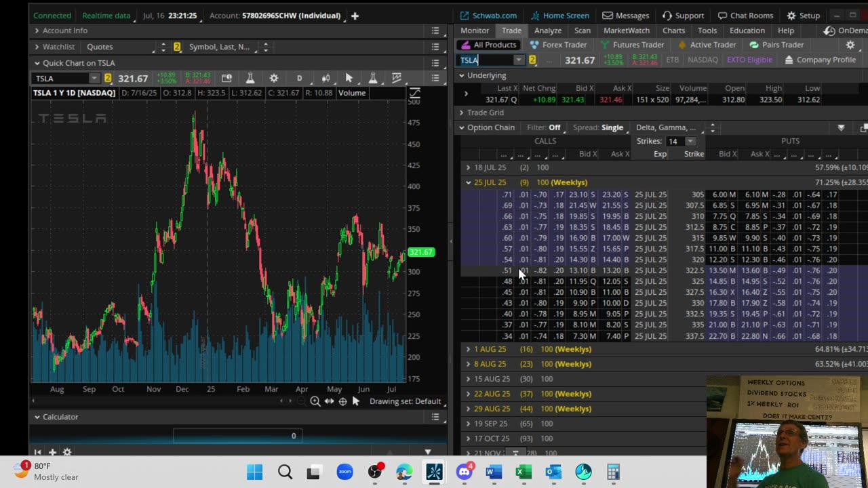This screenshot has width=868, height=488.
Task: Click the Quotes tab beside Watchlist
Action: pos(100,47)
